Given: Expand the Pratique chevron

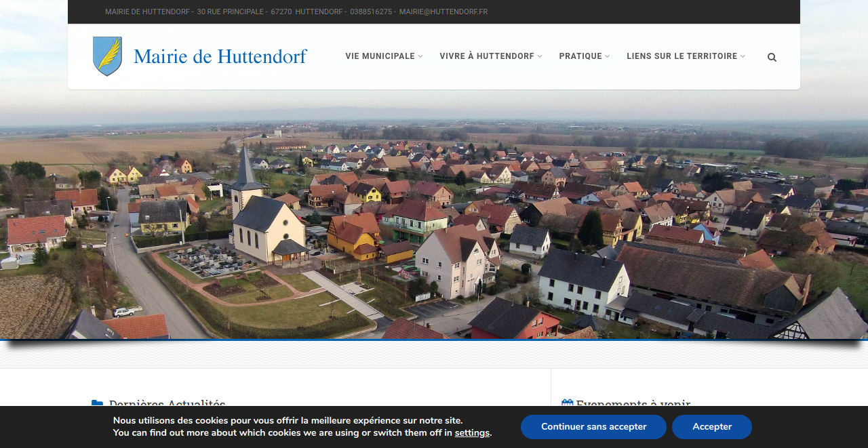Looking at the screenshot, I should [x=608, y=56].
